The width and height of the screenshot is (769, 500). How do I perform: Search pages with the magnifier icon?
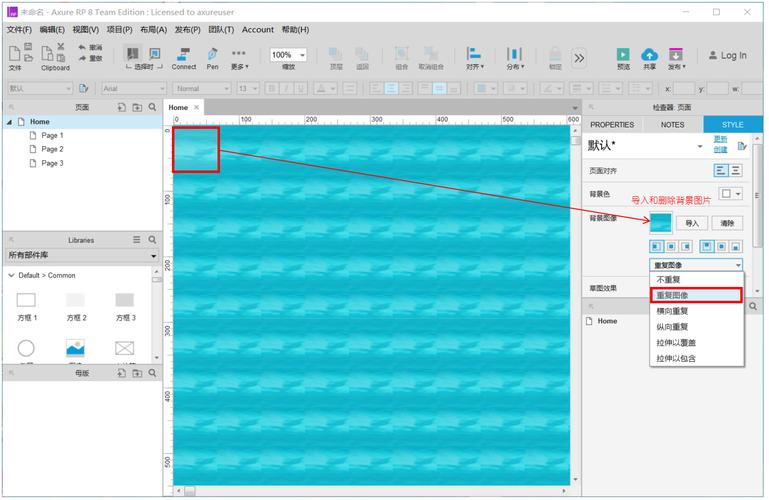pyautogui.click(x=153, y=107)
